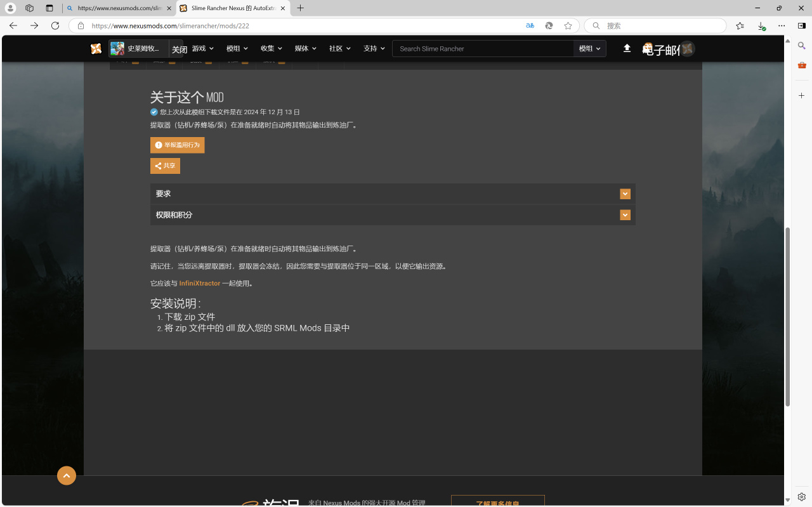
Task: Click the Slime Rancher game thumbnail
Action: click(117, 49)
